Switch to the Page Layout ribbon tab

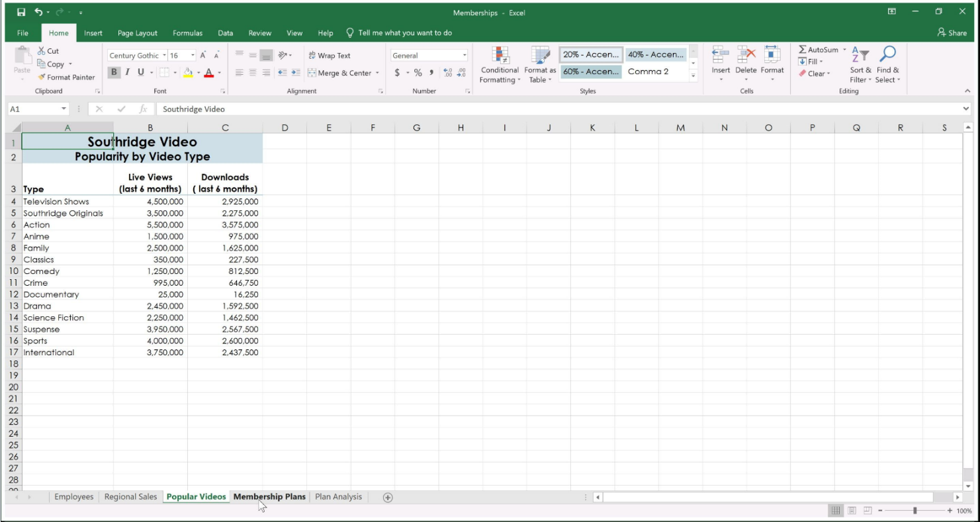click(x=138, y=33)
